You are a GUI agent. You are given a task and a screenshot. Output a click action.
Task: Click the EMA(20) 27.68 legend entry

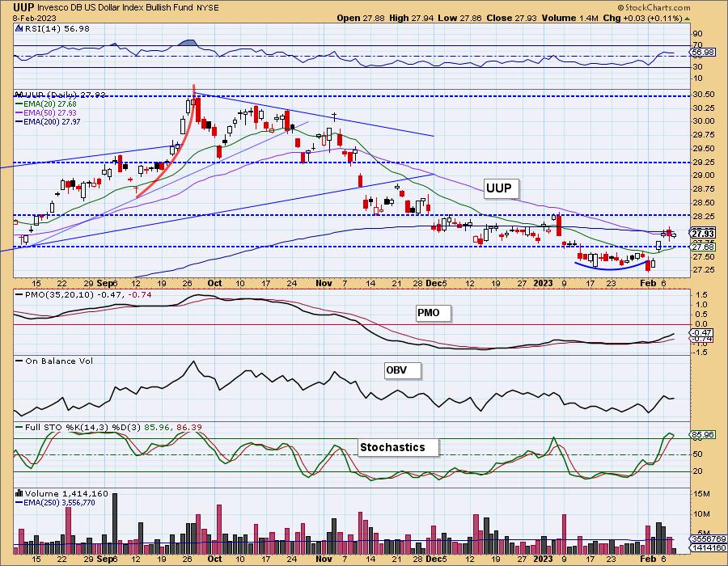[x=49, y=104]
